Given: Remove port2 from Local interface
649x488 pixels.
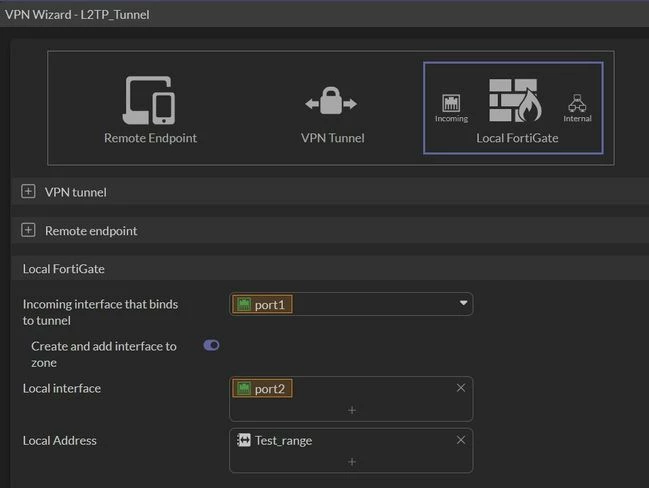Looking at the screenshot, I should [x=461, y=388].
